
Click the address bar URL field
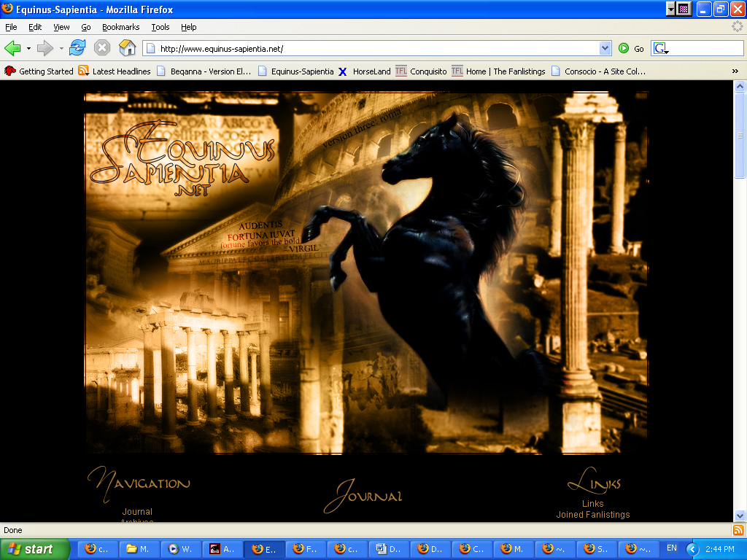(x=377, y=48)
